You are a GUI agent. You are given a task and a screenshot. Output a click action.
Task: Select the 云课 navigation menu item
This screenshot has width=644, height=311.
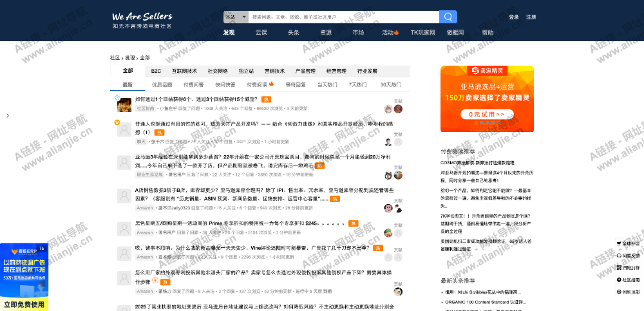(261, 32)
